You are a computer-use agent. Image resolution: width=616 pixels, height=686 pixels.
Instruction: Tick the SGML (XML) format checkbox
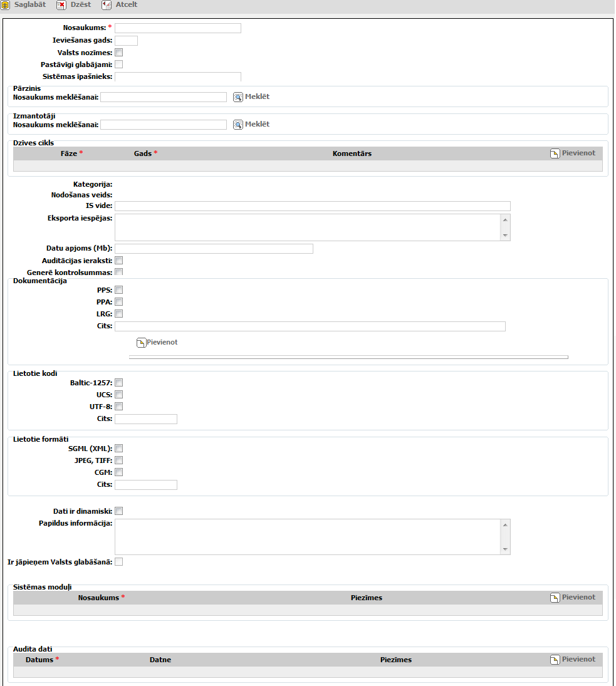(119, 449)
